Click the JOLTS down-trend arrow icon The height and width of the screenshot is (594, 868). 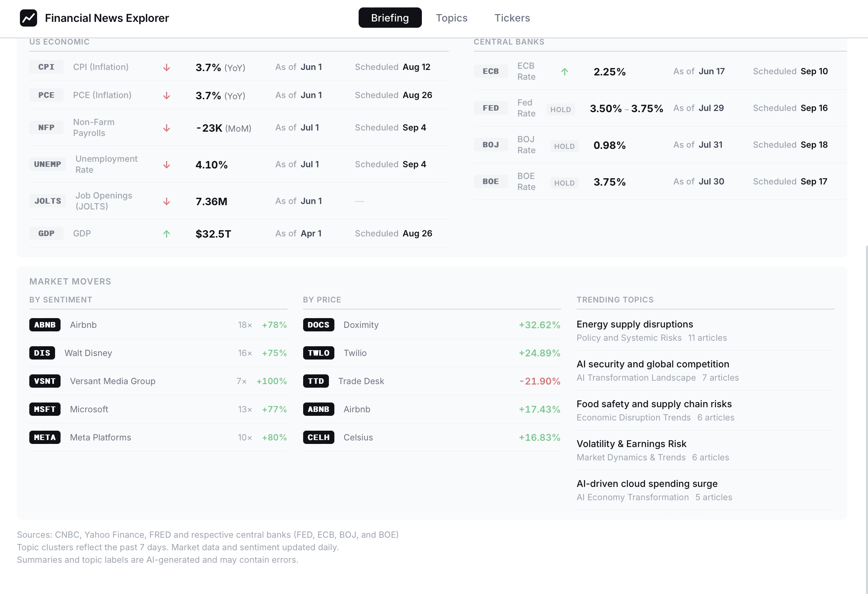click(166, 202)
